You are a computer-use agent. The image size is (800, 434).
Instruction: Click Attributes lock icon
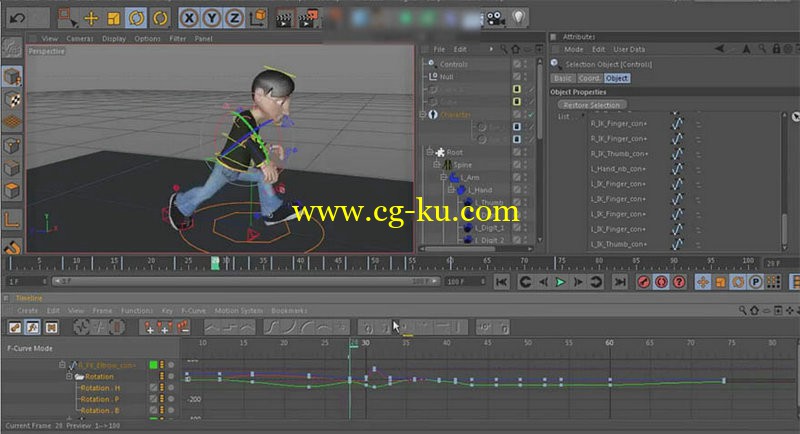click(x=776, y=49)
